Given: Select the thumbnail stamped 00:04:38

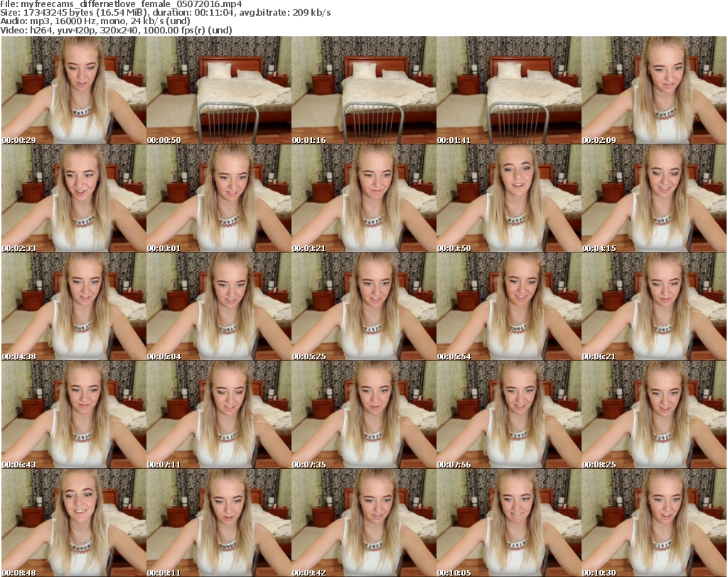Looking at the screenshot, I should coord(74,307).
